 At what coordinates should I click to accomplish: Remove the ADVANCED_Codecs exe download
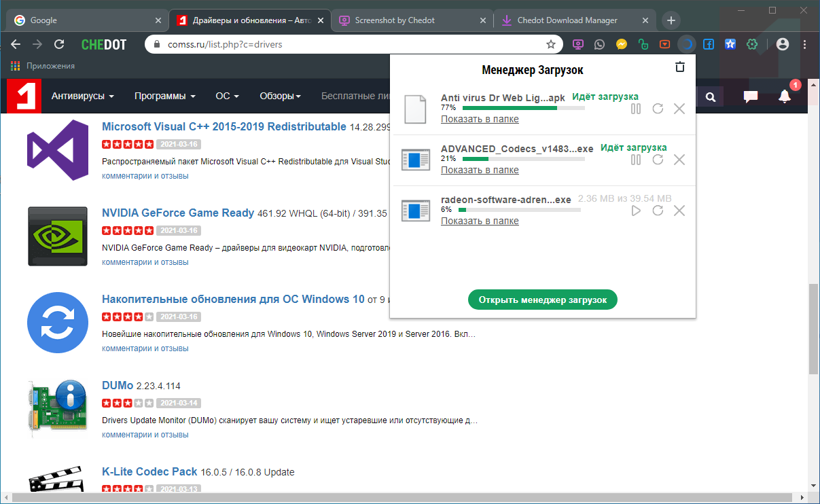tap(679, 160)
